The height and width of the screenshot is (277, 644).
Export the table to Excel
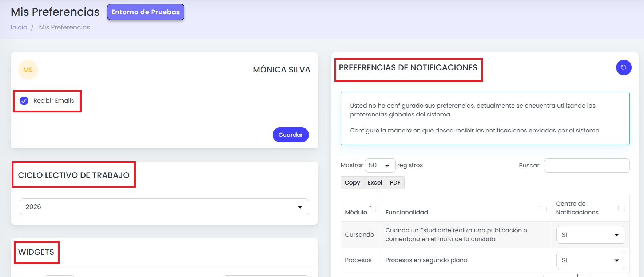[x=375, y=183]
